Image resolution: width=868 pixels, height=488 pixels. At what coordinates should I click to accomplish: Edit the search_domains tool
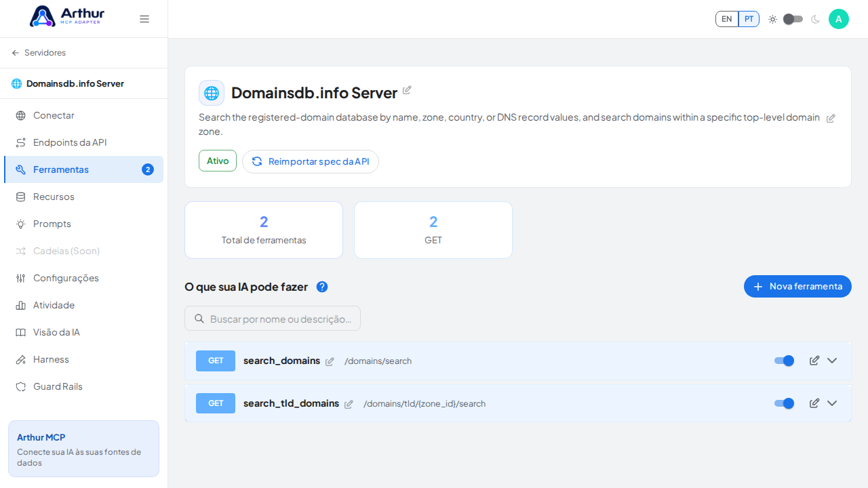click(814, 361)
